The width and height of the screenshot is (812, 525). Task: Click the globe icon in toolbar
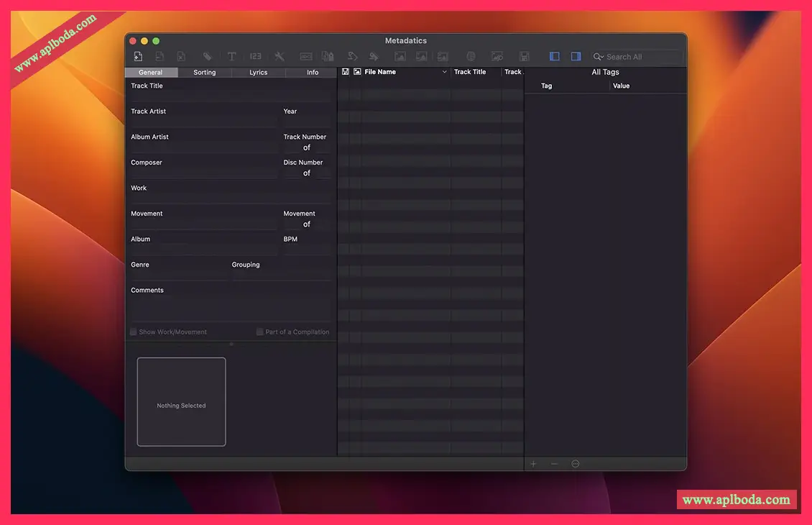click(x=471, y=57)
